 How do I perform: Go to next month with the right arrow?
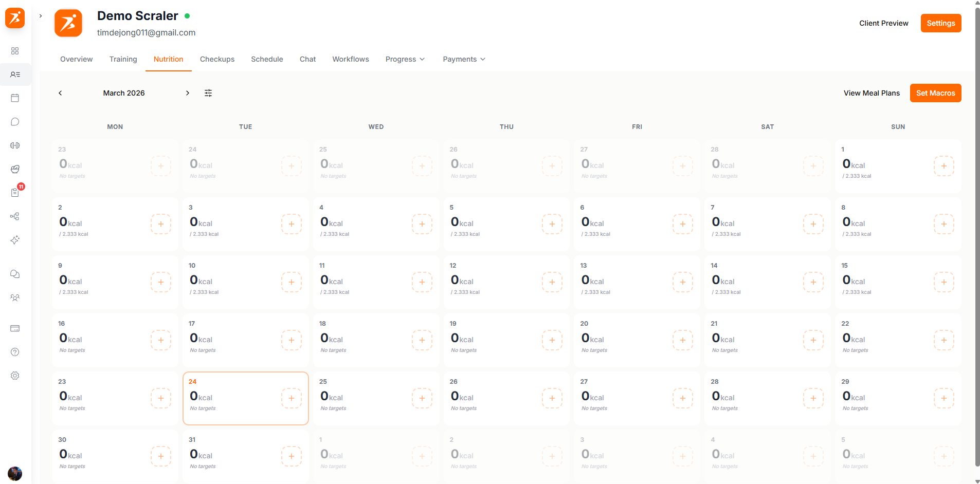(x=188, y=93)
